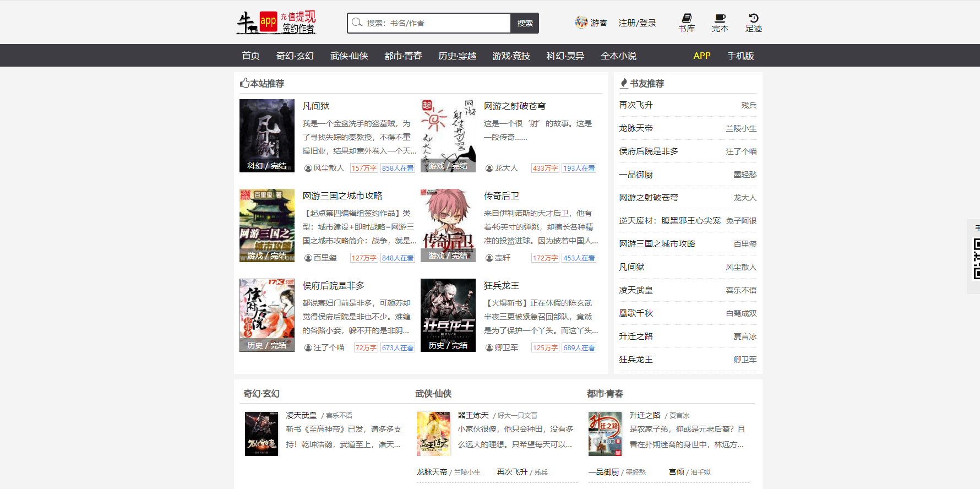Click the 网游三国之城市攻略 book title

342,196
